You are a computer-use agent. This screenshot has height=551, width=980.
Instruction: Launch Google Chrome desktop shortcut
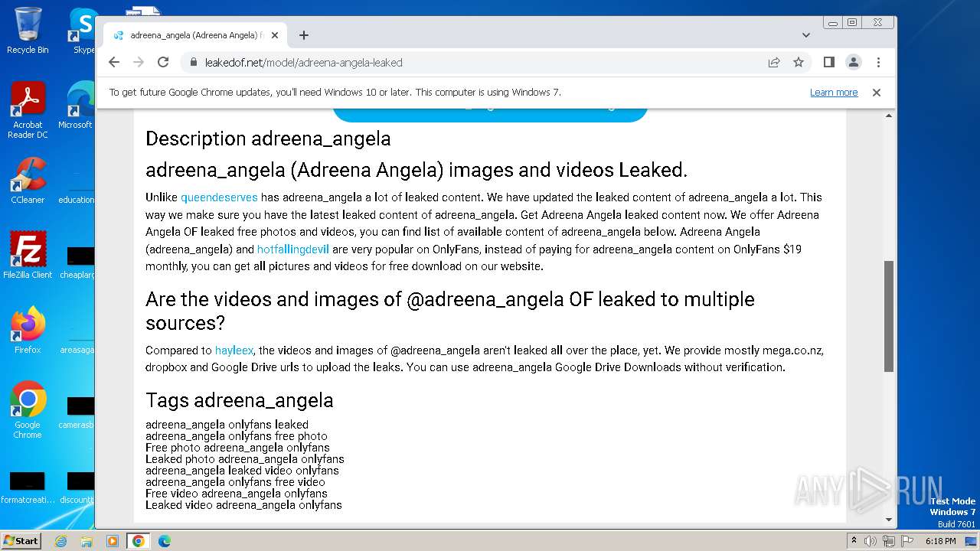pyautogui.click(x=28, y=410)
